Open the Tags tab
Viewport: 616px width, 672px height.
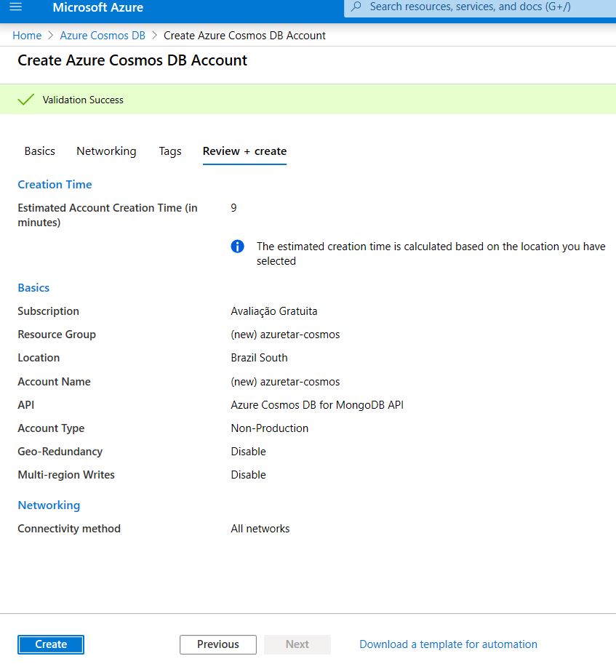tap(170, 151)
